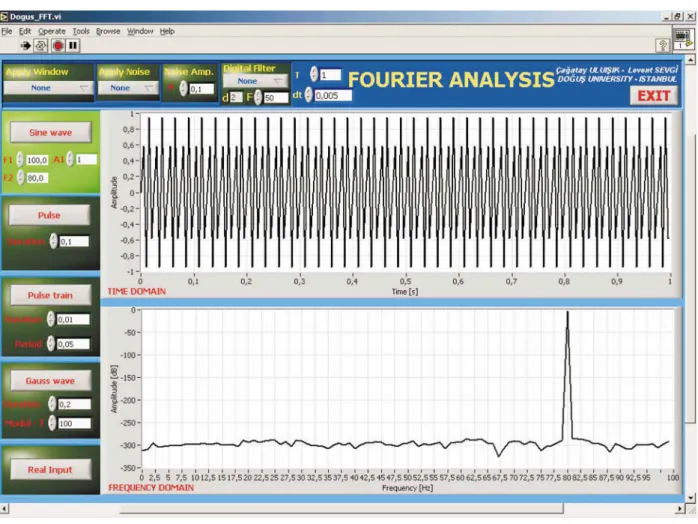Screen dimensions: 698x524
Task: Click the Pause toolbar icon
Action: [x=73, y=45]
